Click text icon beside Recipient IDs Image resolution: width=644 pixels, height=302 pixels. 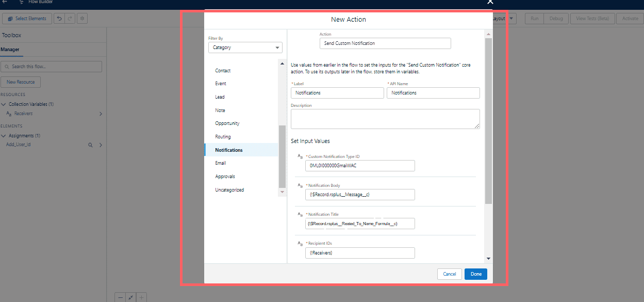click(300, 243)
